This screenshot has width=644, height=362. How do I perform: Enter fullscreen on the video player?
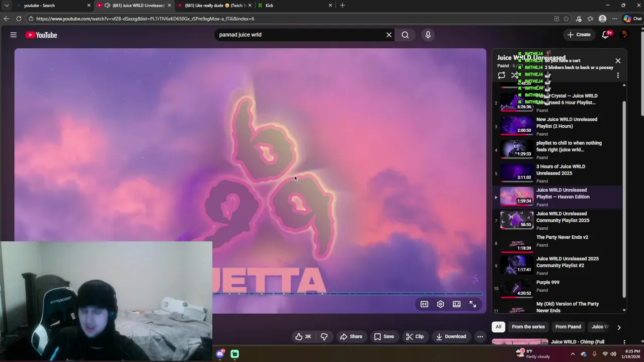[472, 304]
